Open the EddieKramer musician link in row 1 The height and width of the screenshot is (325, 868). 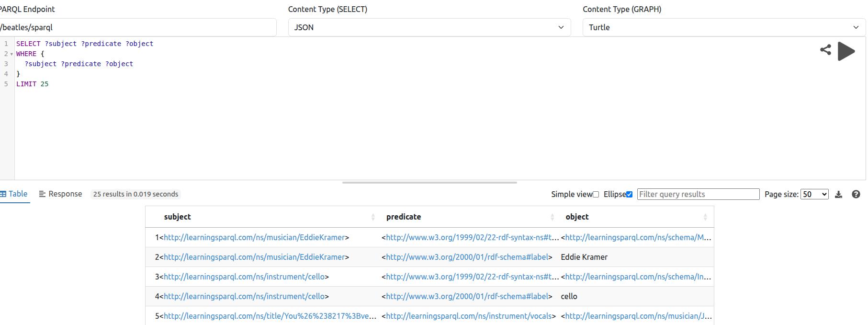click(254, 237)
